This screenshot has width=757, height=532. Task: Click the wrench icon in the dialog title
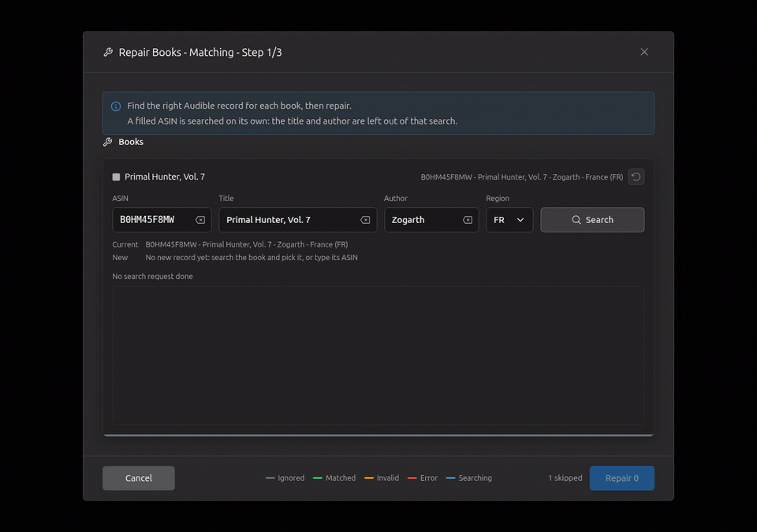(x=108, y=52)
